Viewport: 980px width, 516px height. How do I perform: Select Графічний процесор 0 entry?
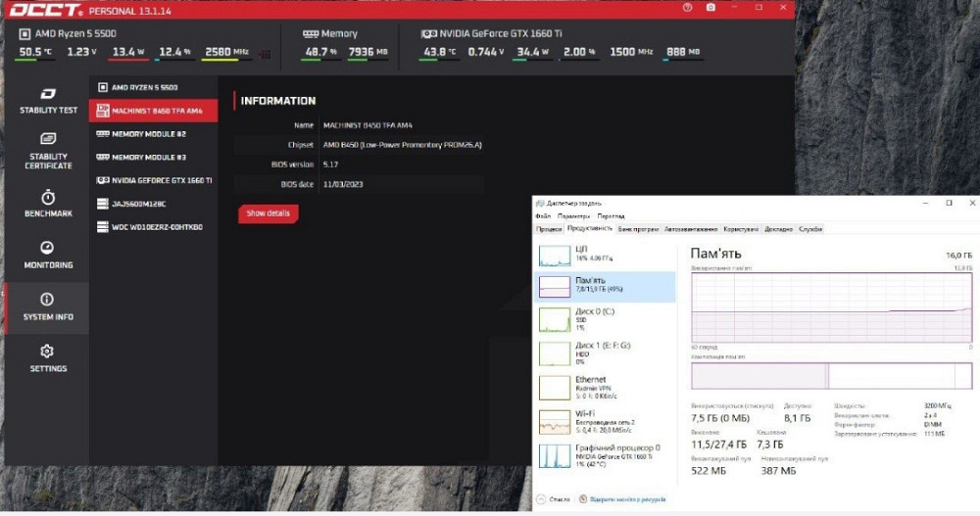(x=605, y=456)
